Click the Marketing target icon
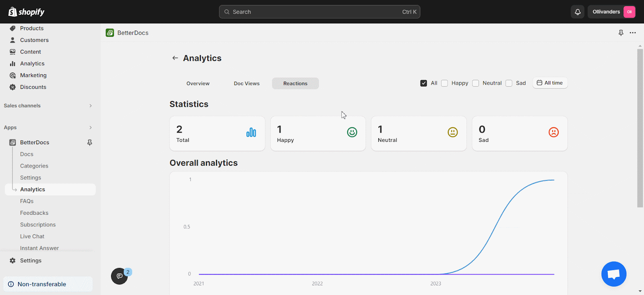Screen dimensions: 644x295 tap(12, 75)
